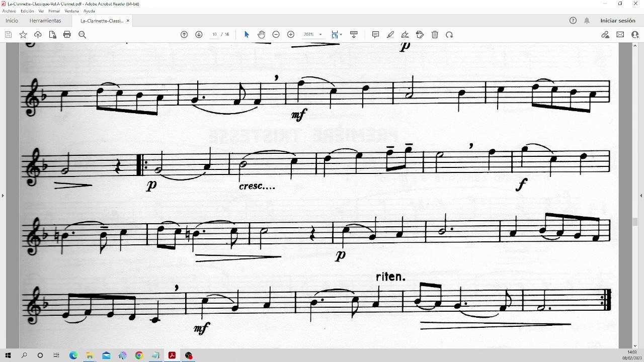Zoom in with plus button

291,35
